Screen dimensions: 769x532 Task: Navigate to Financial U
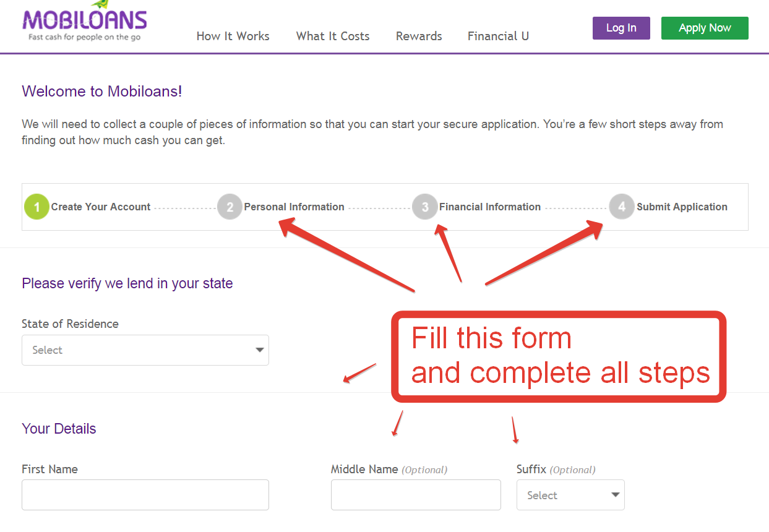click(x=498, y=36)
